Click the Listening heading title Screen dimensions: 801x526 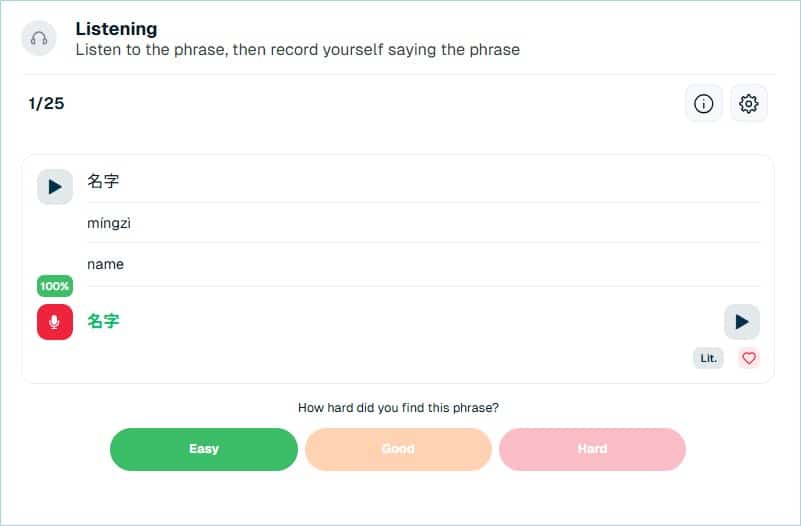116,29
